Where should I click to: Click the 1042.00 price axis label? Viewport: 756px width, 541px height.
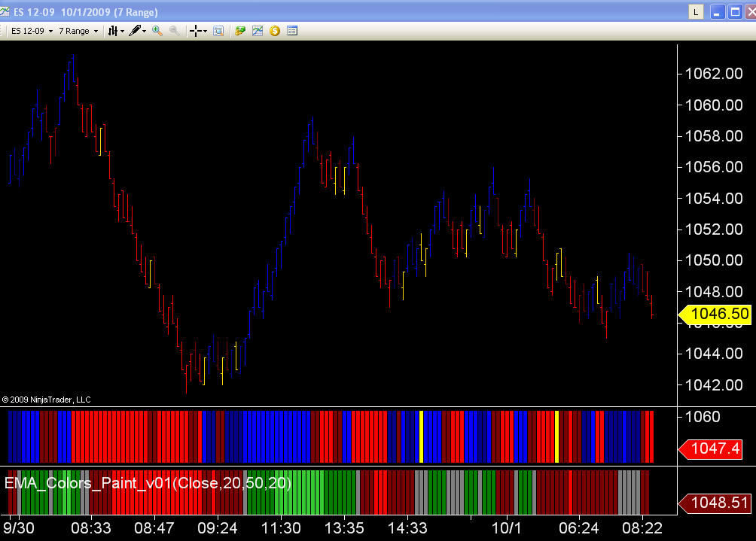pos(714,385)
